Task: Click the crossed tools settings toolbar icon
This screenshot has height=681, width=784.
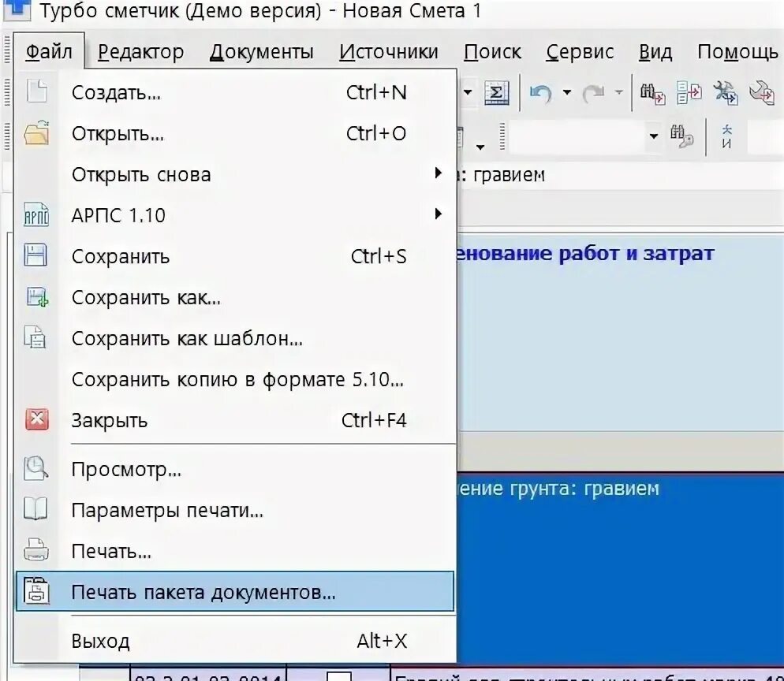Action: point(726,93)
